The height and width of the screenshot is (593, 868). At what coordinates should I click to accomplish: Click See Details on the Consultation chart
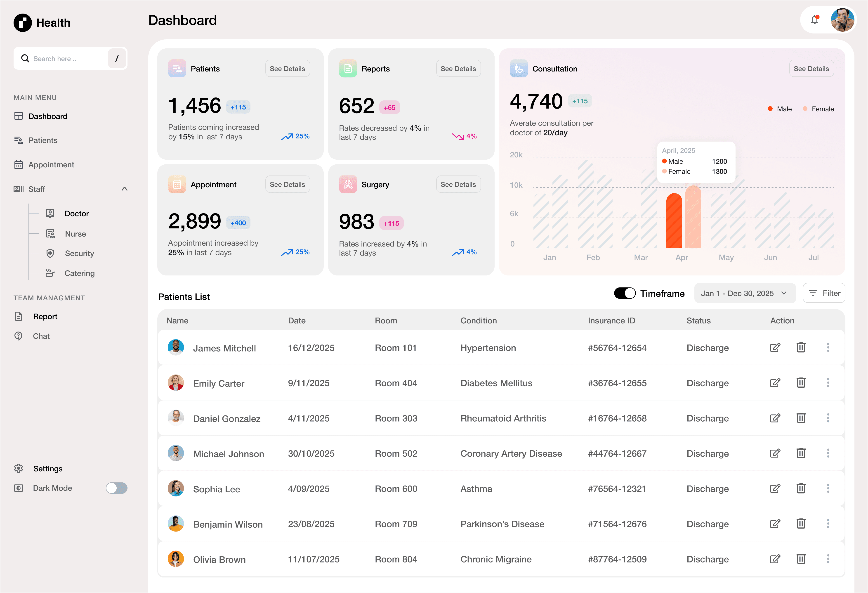coord(811,68)
